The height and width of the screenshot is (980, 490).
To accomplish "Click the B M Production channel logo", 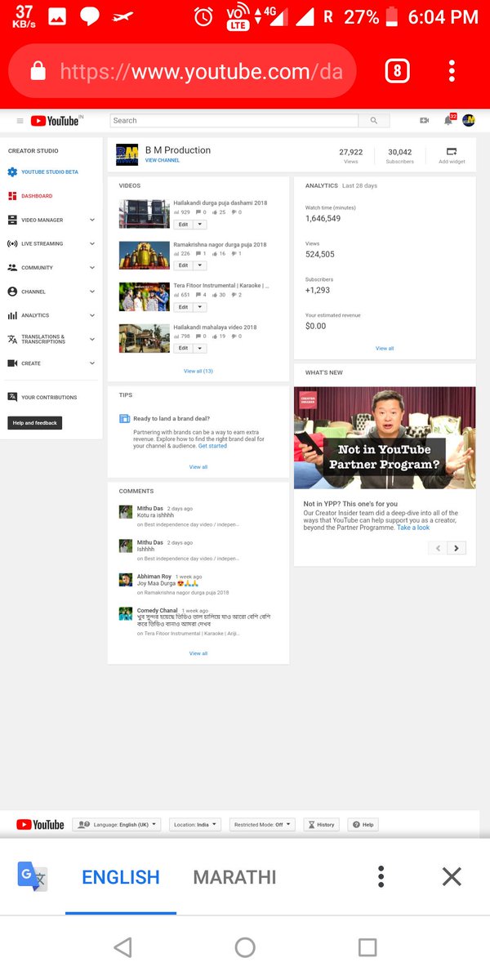I will coord(127,154).
